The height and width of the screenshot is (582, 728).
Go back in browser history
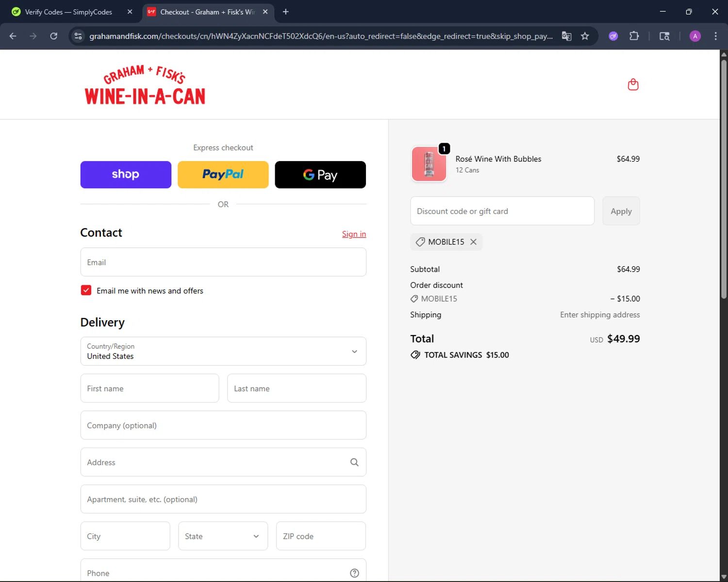[13, 36]
